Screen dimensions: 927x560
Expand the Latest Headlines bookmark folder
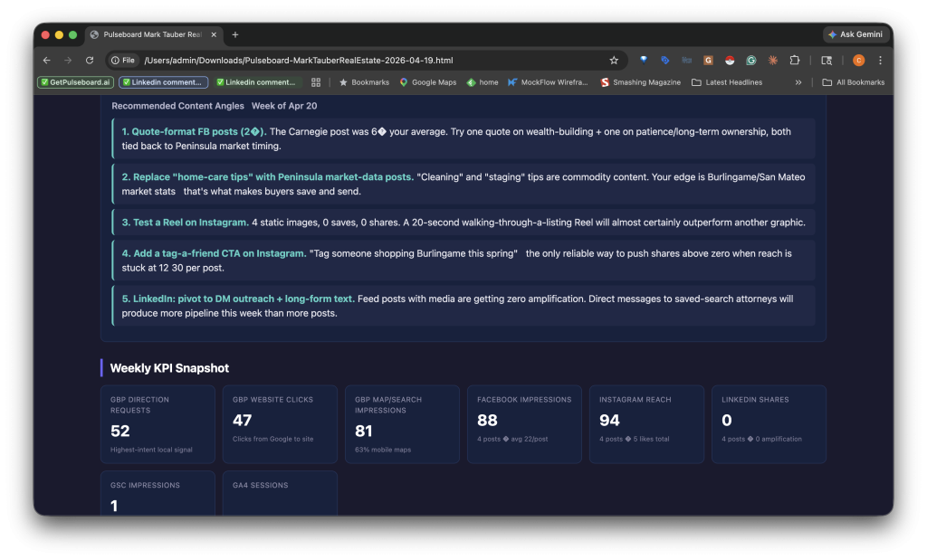(x=727, y=82)
